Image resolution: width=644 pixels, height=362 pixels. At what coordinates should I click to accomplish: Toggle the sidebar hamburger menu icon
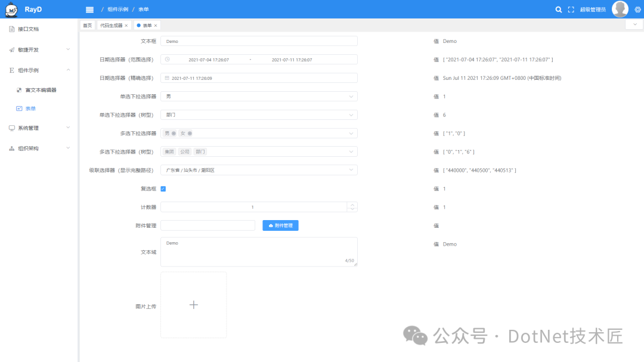89,10
